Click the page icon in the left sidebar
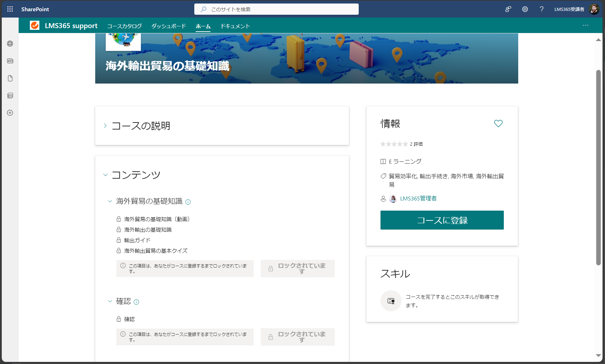Screen dimensions: 605x364 10,78
